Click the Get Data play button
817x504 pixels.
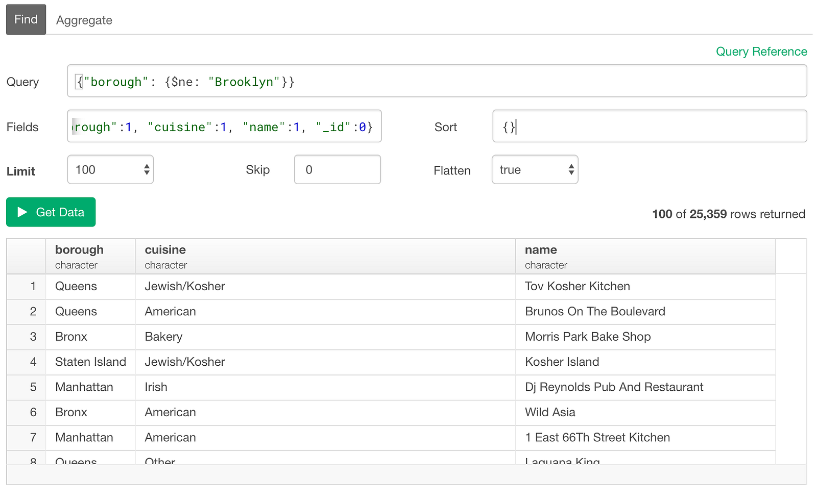pos(51,212)
